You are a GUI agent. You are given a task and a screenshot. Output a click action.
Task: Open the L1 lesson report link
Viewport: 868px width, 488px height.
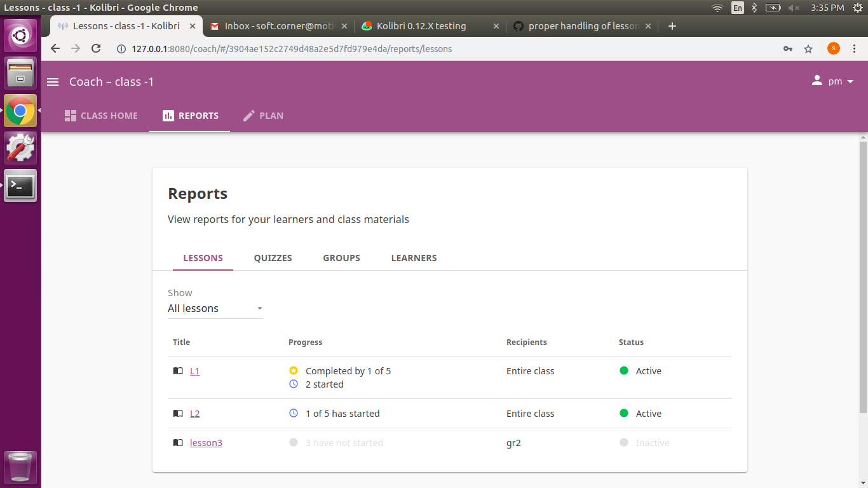[x=195, y=371]
